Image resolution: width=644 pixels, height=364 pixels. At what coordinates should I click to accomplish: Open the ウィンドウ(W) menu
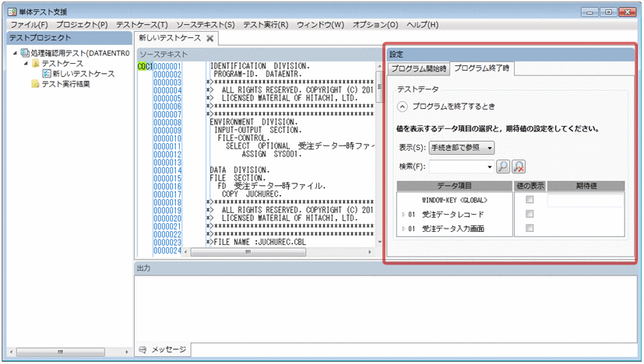pyautogui.click(x=320, y=25)
